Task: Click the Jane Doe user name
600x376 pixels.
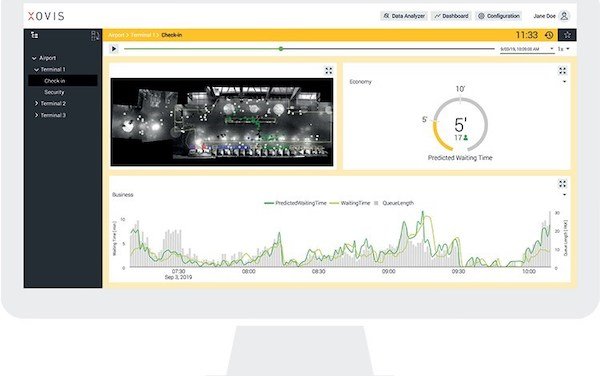Action: [545, 16]
